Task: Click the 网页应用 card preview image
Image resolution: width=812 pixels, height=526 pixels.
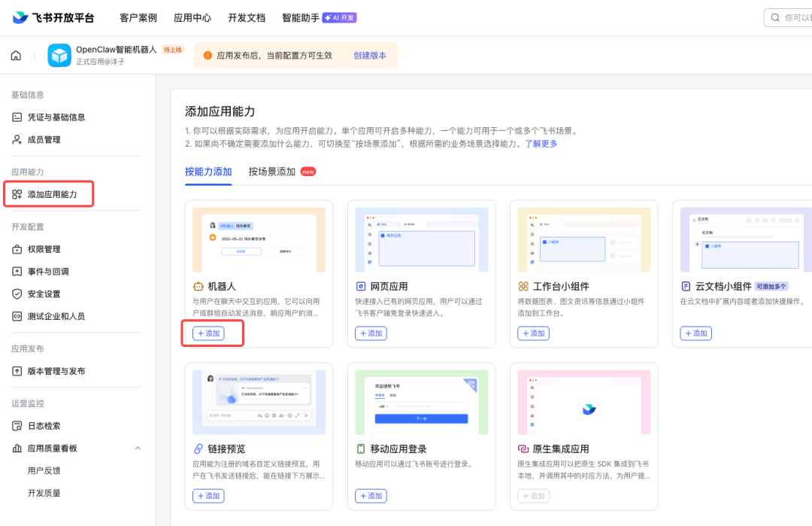Action: (422, 239)
